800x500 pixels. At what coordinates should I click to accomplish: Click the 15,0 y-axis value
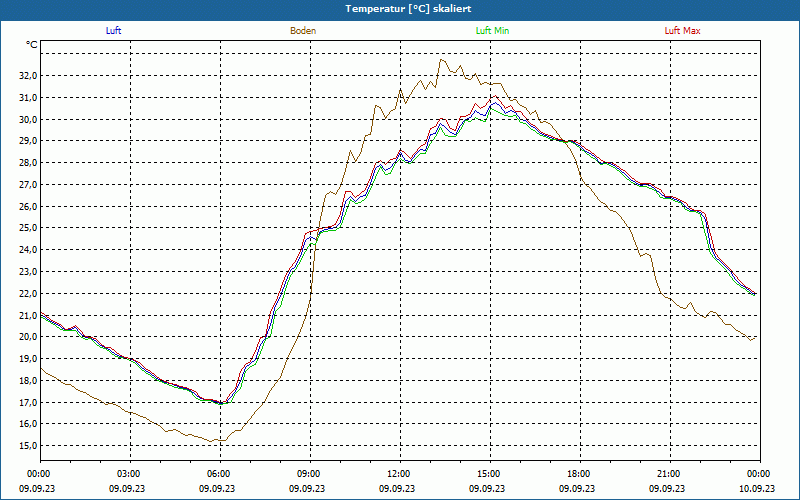coord(27,446)
